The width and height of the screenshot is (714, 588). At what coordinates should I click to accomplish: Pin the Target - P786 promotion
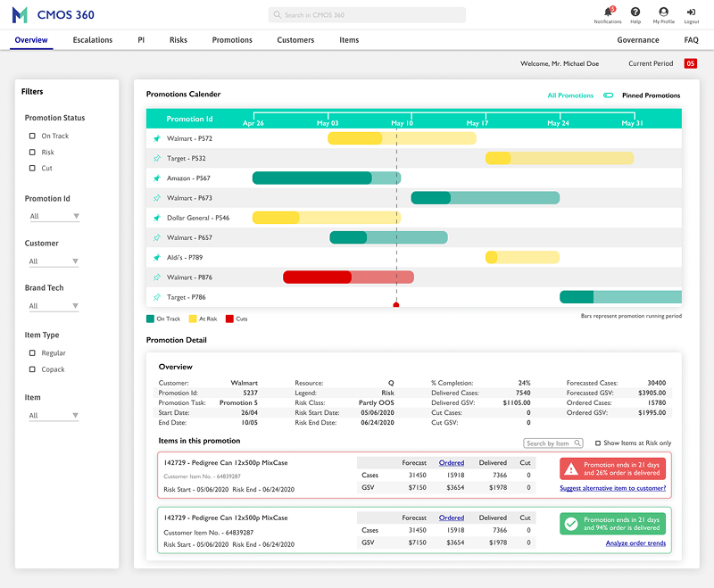157,297
